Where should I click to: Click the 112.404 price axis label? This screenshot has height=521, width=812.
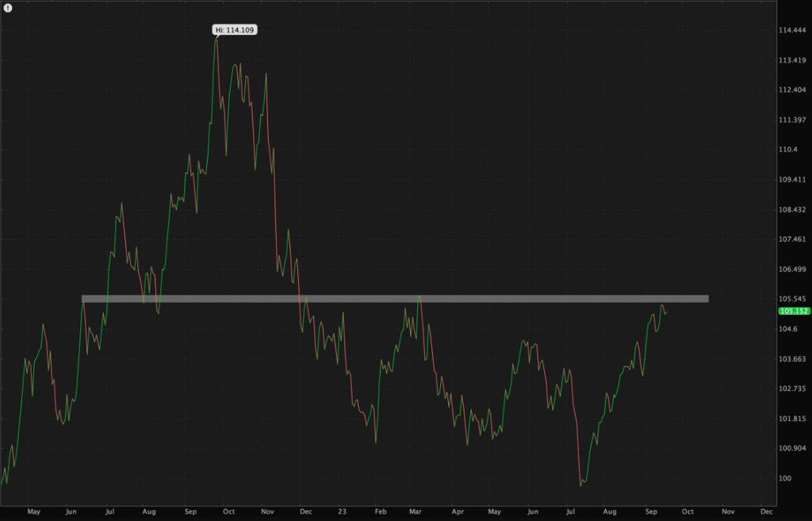(x=792, y=90)
